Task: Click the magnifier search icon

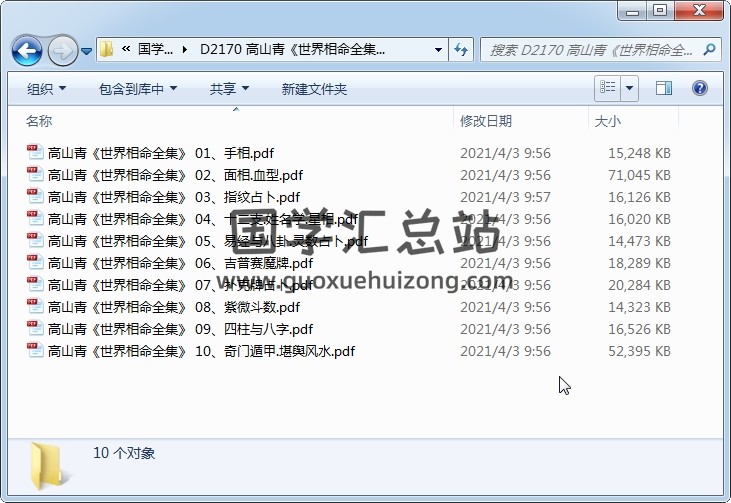Action: [710, 49]
